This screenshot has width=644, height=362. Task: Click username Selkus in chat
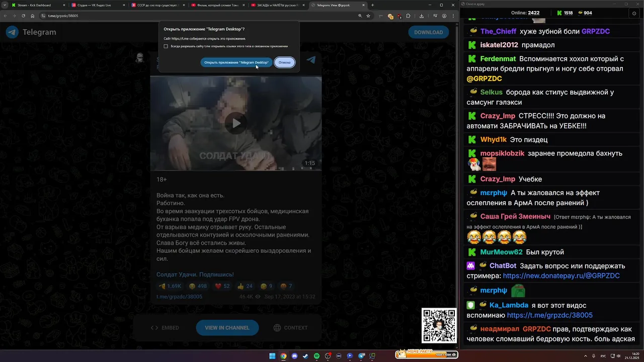[492, 92]
